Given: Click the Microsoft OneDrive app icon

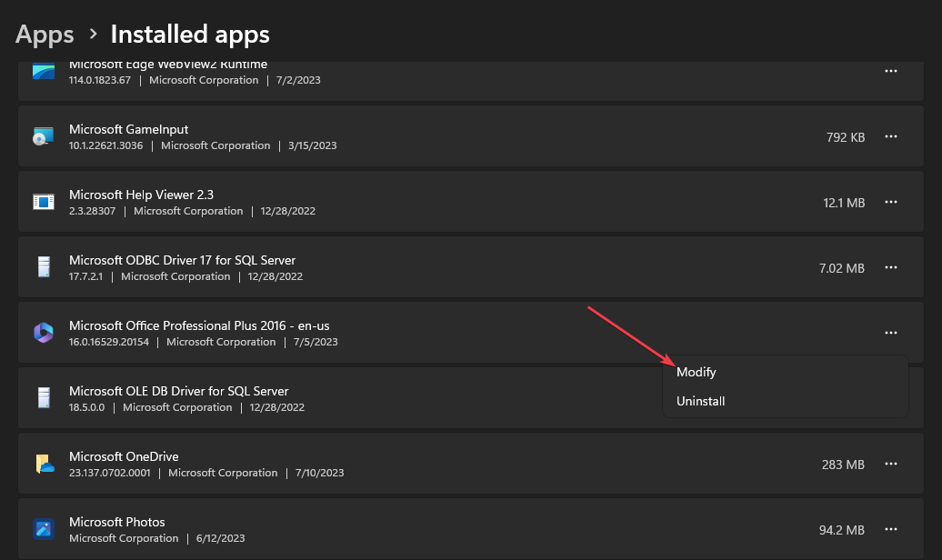Looking at the screenshot, I should [45, 464].
